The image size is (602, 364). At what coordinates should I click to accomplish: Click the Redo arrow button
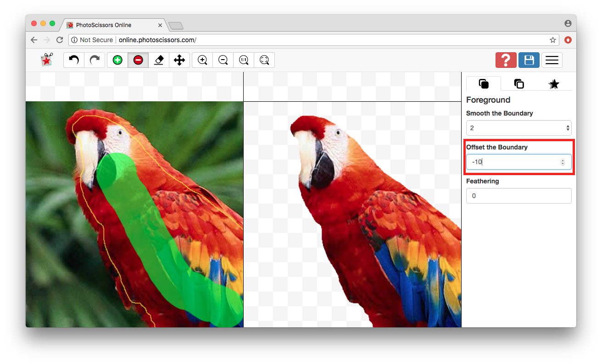coord(95,60)
